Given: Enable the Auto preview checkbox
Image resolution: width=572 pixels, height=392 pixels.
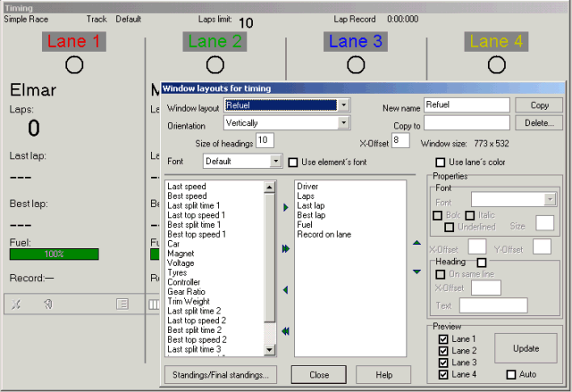Looking at the screenshot, I should [x=511, y=374].
